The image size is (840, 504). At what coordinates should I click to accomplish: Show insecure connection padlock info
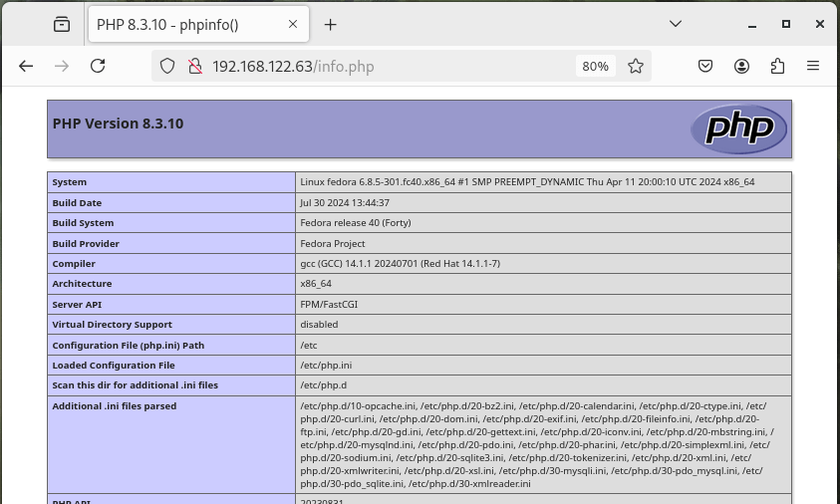(x=195, y=66)
